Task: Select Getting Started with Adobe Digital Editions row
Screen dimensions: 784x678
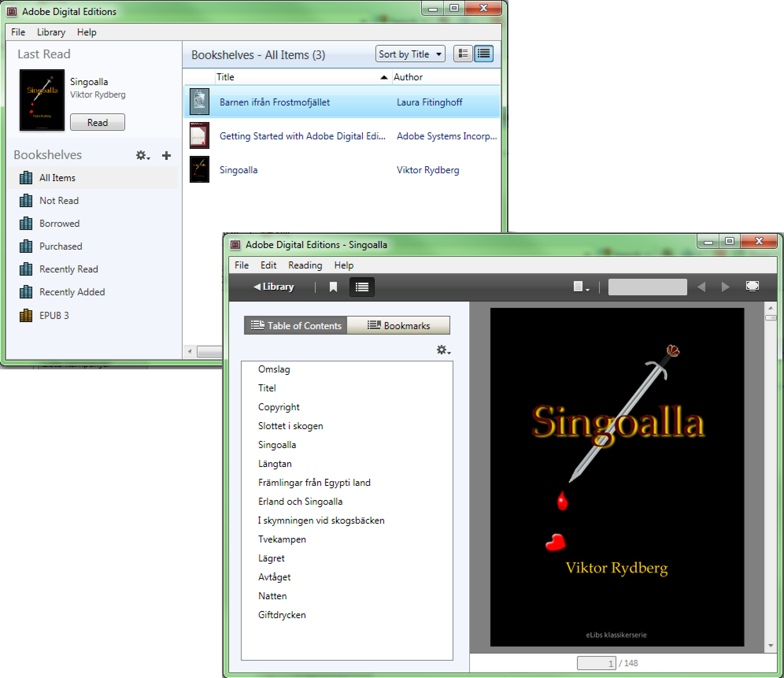Action: [342, 136]
